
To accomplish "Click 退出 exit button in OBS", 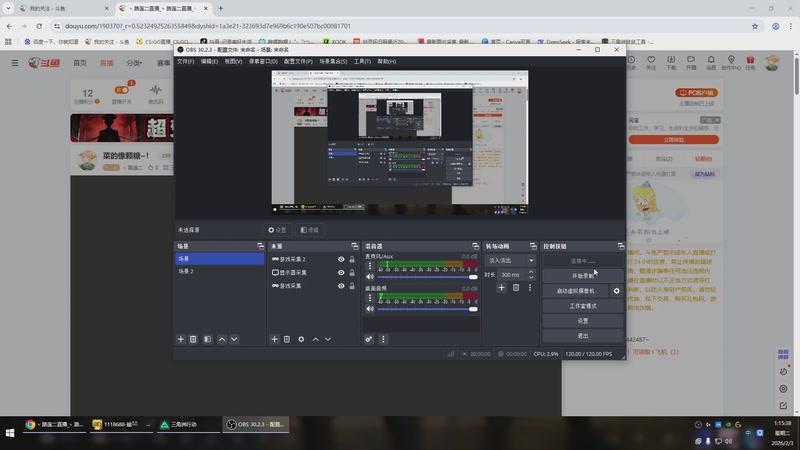I will point(583,336).
